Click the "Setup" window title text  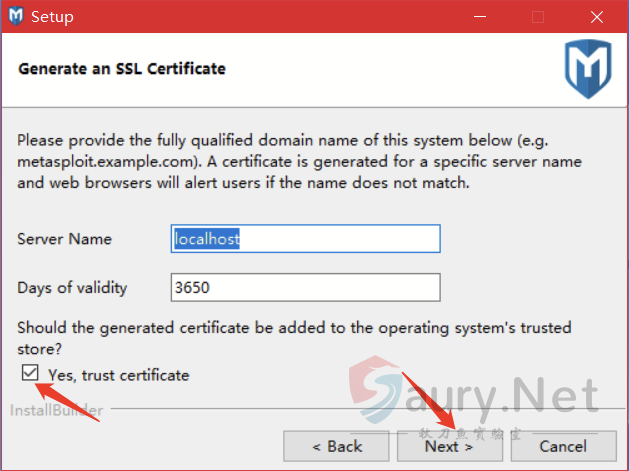(x=52, y=17)
